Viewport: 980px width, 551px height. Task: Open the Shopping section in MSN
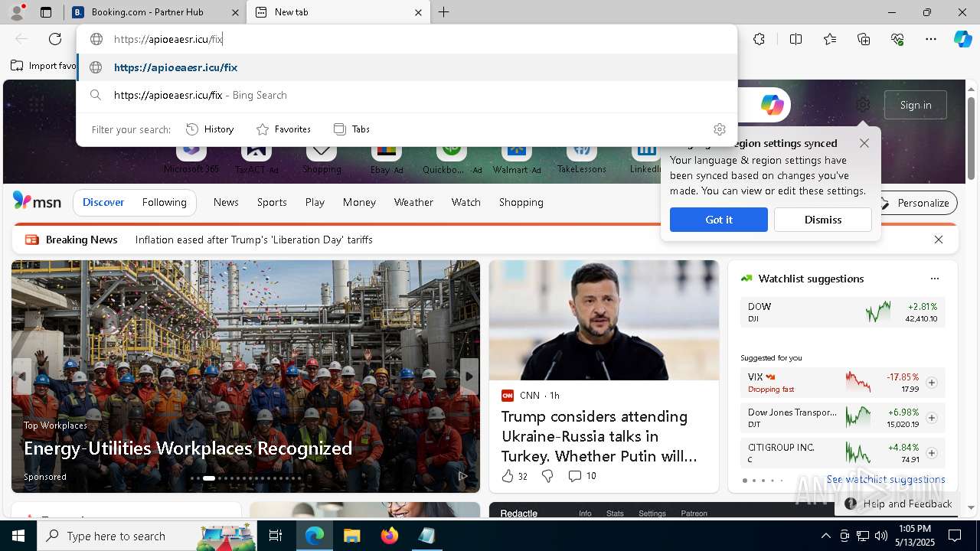point(521,202)
